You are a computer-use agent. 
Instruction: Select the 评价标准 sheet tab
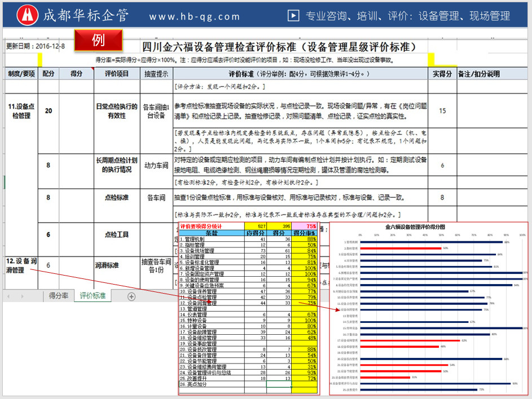pyautogui.click(x=93, y=296)
